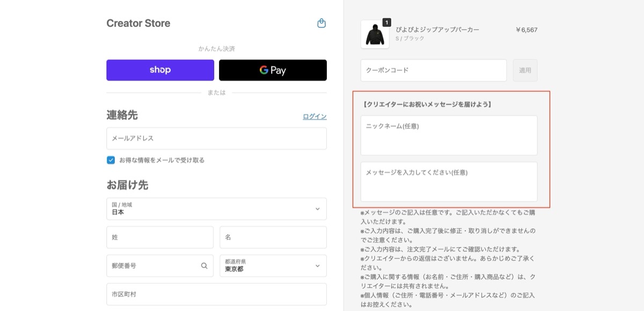Click the Google Pay logo
This screenshot has height=311, width=644.
273,70
